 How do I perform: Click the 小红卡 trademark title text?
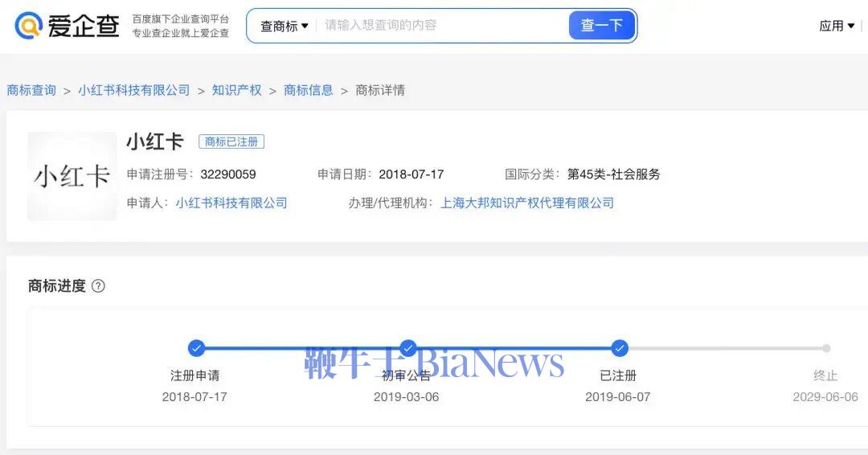155,141
